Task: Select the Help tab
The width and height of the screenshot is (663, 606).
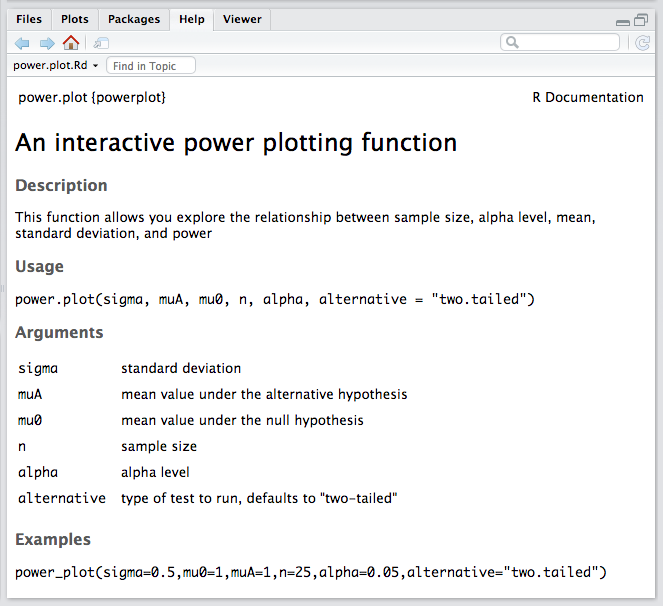Action: pos(191,19)
